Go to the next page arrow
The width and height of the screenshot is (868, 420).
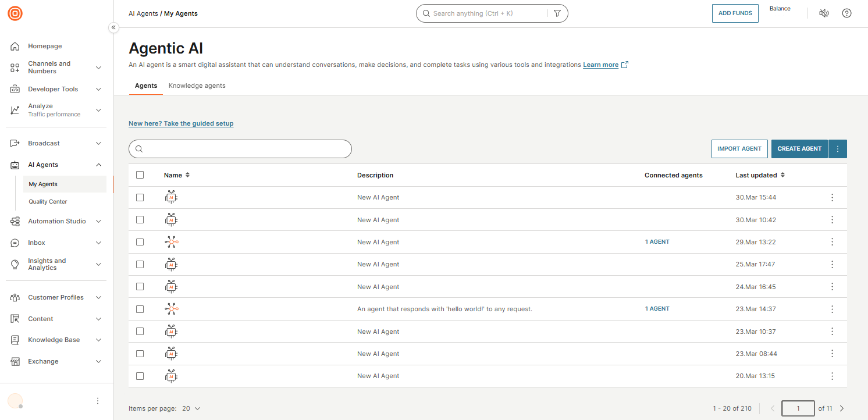tap(841, 408)
